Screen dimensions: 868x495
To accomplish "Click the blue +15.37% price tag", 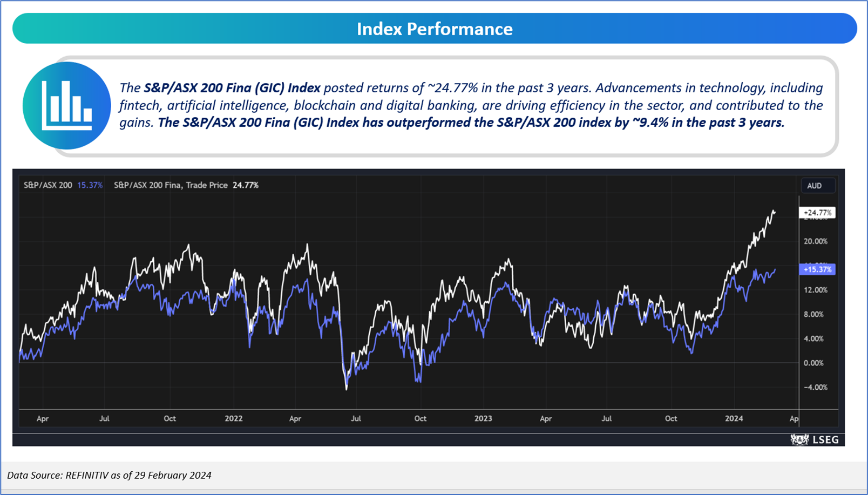I will pyautogui.click(x=817, y=269).
